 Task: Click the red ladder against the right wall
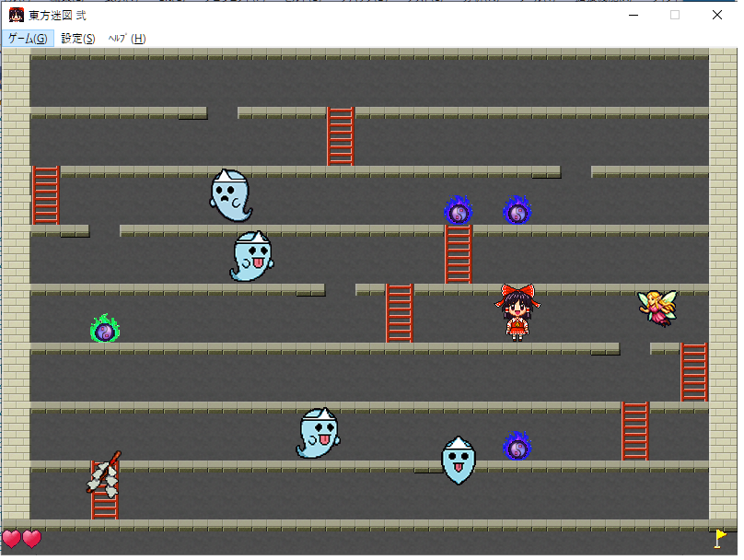coord(693,371)
